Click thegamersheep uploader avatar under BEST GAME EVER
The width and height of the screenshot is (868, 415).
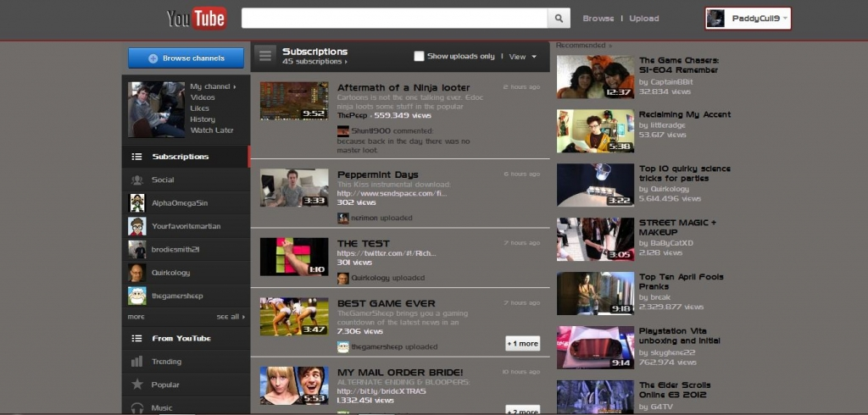[x=343, y=347]
